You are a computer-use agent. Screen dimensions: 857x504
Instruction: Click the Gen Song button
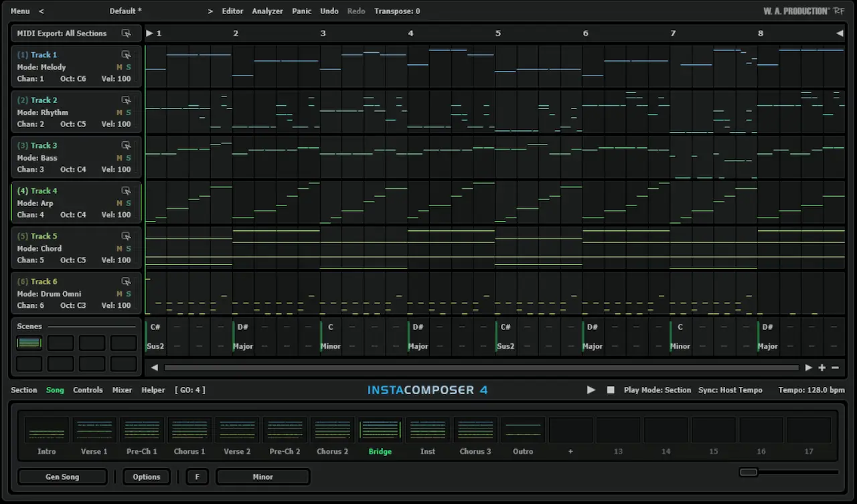click(x=62, y=477)
